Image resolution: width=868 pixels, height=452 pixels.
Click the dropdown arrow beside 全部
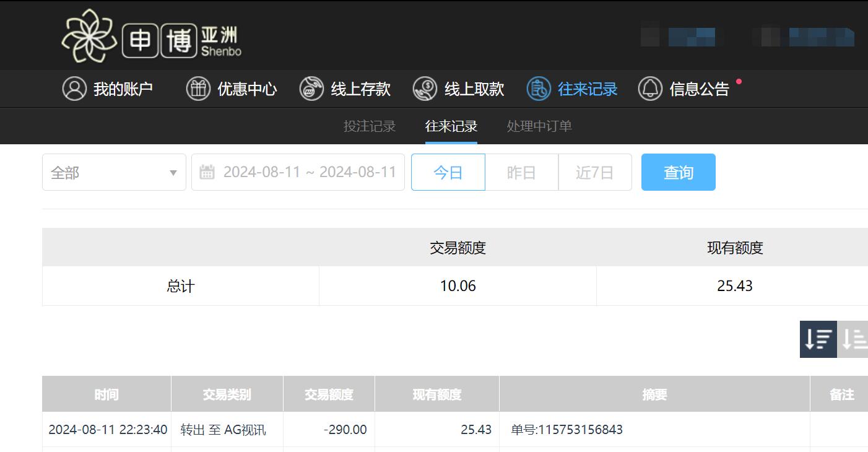click(174, 172)
